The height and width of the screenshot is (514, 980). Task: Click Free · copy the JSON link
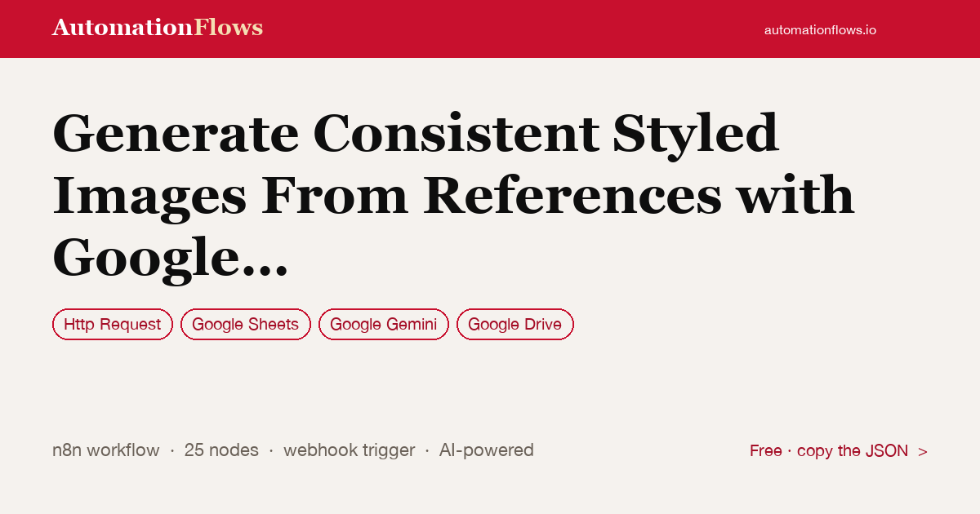tap(839, 450)
